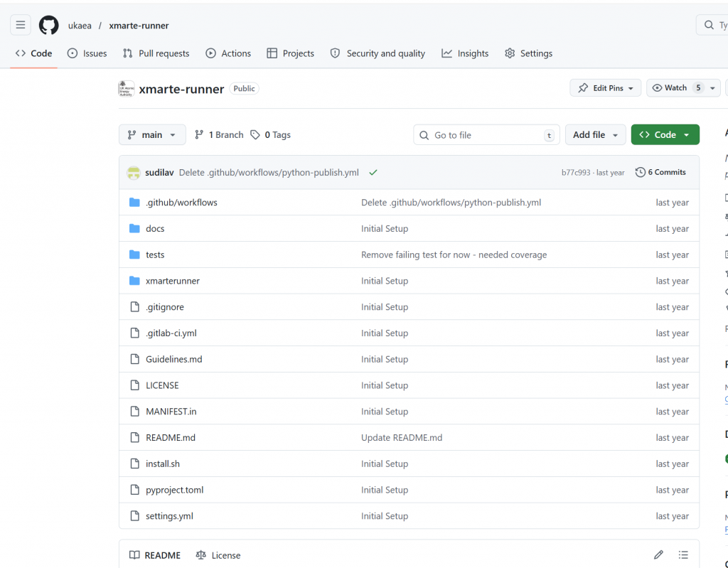Click the sudilav user avatar
Screen dimensions: 728x568
click(x=133, y=173)
